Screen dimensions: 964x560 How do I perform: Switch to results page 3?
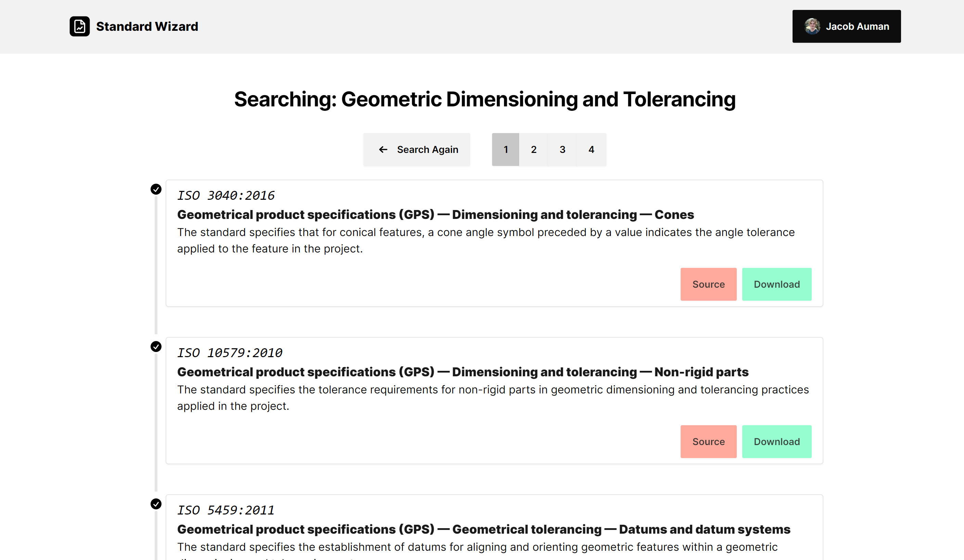[562, 149]
